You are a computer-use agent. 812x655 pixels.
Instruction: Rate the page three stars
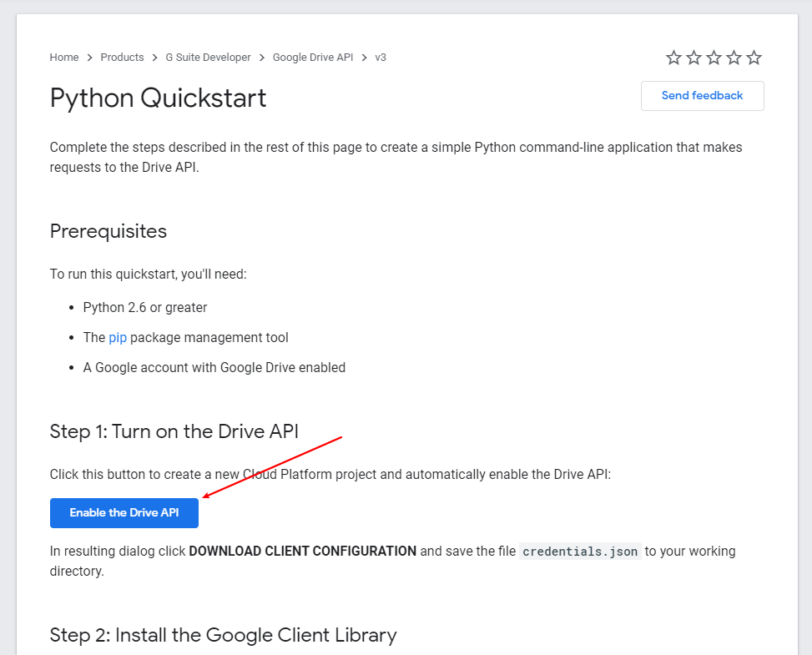714,58
